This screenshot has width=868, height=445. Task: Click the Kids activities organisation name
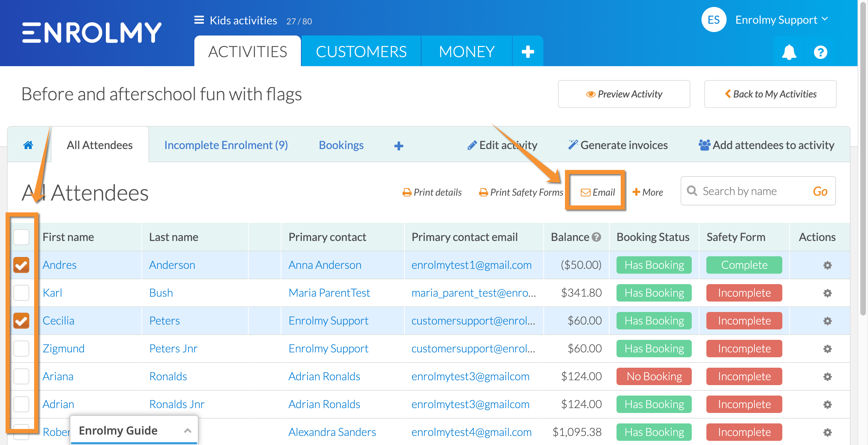(x=243, y=21)
